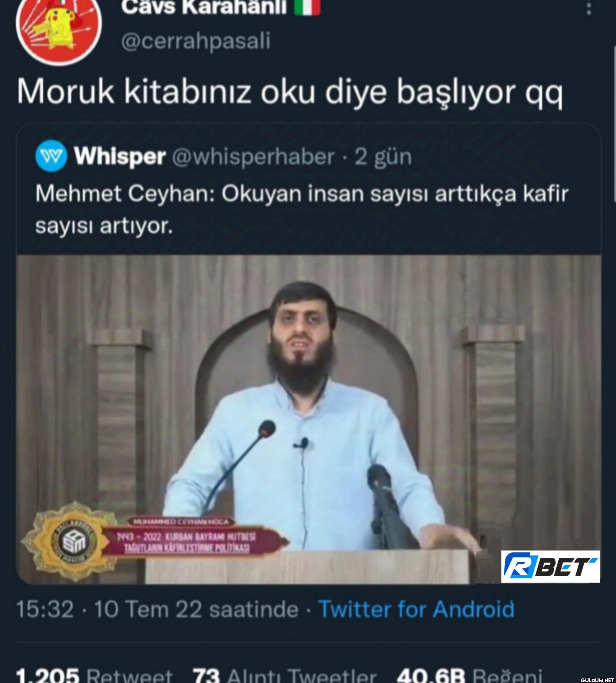The image size is (616, 683).
Task: Open the Whisper account logo icon
Action: pyautogui.click(x=51, y=156)
